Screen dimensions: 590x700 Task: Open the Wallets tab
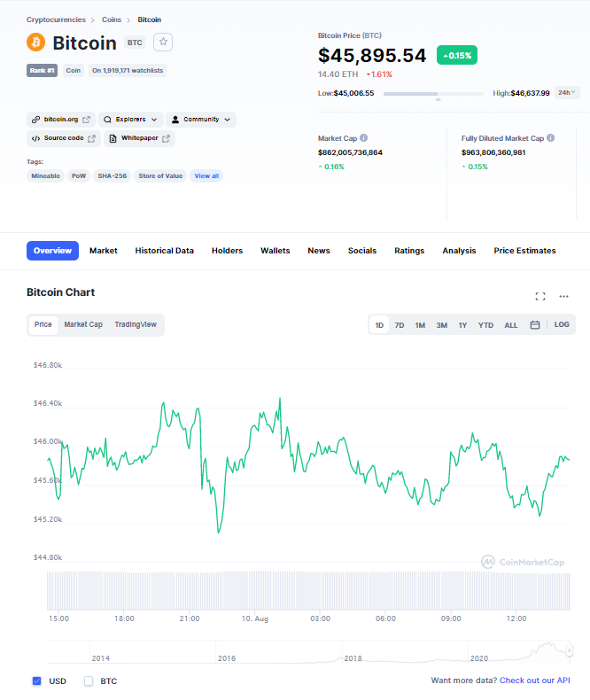(276, 251)
